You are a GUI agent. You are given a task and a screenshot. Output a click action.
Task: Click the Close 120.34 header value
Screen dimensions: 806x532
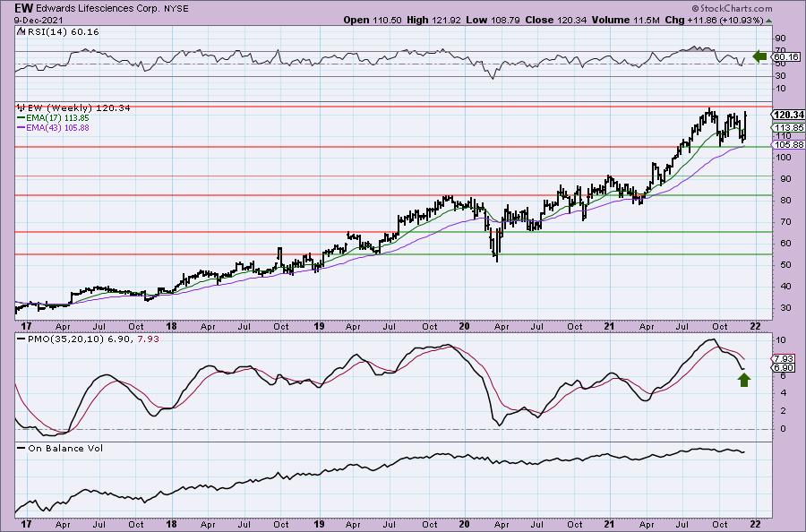554,20
